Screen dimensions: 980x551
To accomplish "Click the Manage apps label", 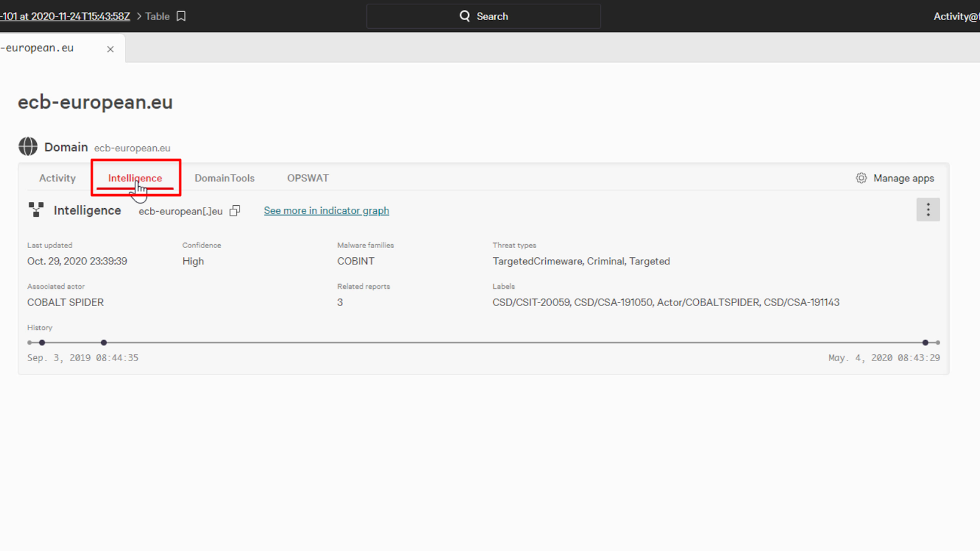I will (904, 178).
